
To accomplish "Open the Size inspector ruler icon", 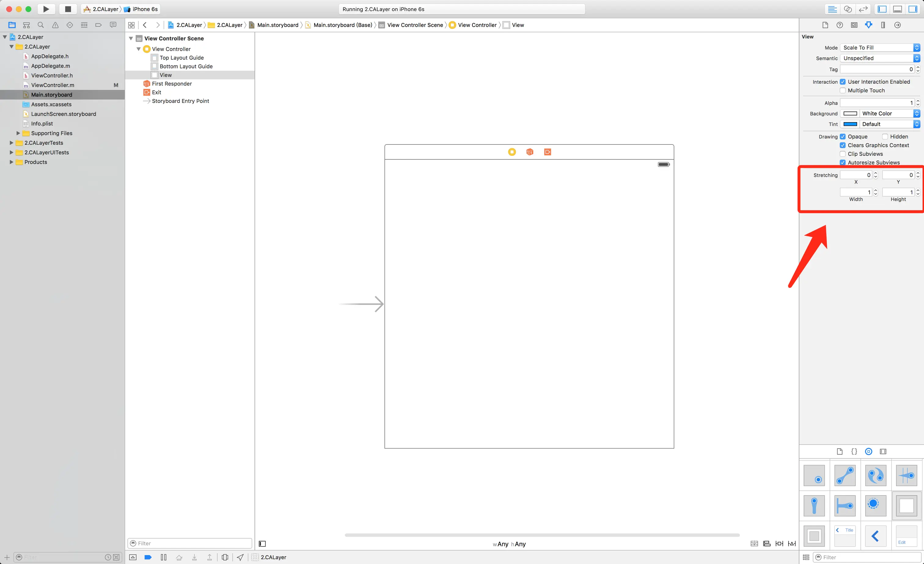I will [x=883, y=25].
